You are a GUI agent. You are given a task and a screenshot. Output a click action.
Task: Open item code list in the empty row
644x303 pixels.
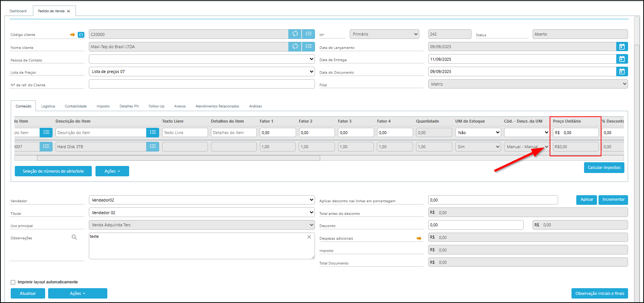[x=46, y=132]
